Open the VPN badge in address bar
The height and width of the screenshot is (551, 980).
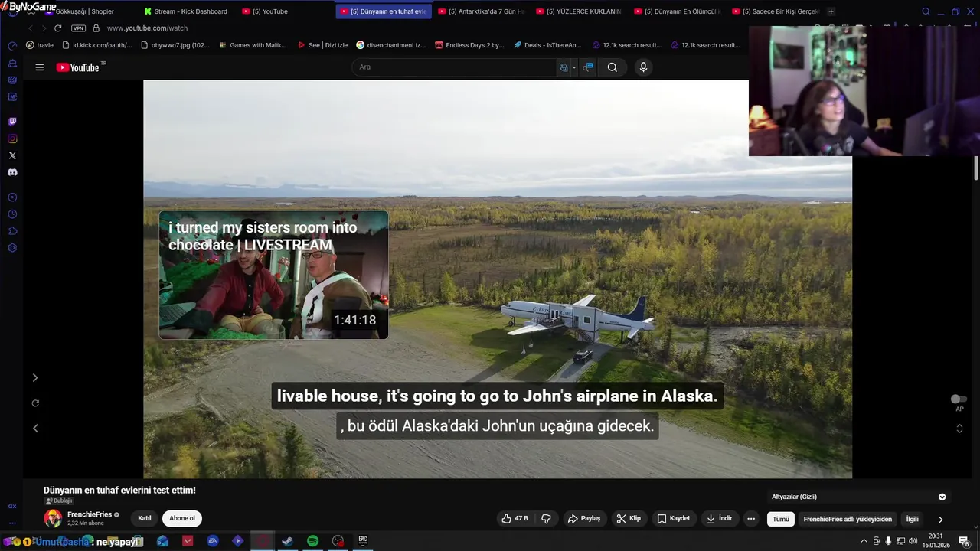[x=78, y=28]
